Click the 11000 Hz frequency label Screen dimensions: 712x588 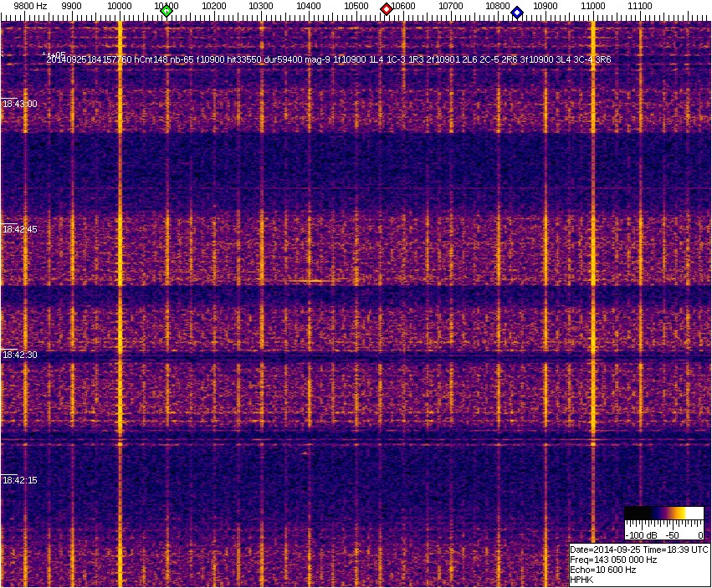[x=593, y=7]
